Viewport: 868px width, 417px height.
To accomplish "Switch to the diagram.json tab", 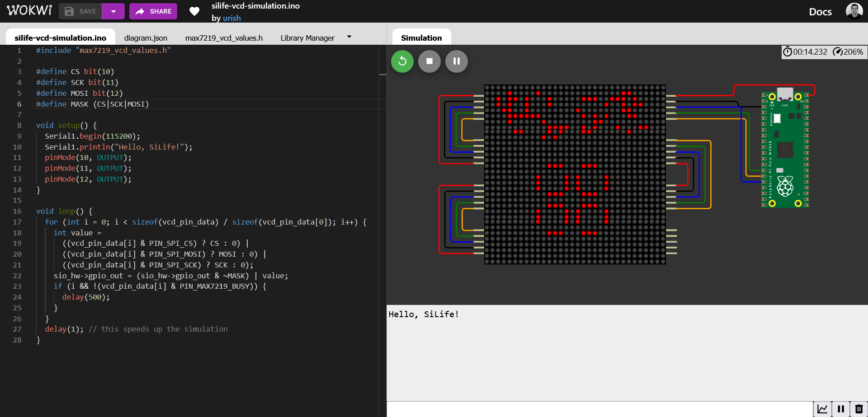I will pos(146,38).
